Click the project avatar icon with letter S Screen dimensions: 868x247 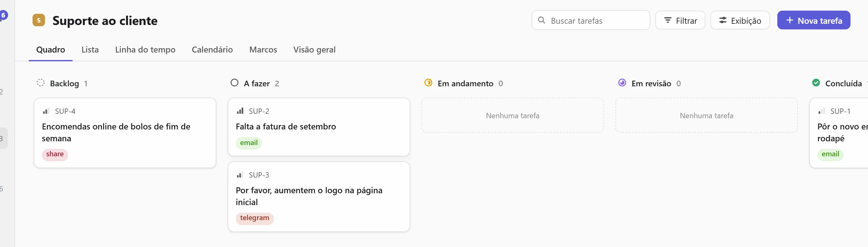point(39,20)
